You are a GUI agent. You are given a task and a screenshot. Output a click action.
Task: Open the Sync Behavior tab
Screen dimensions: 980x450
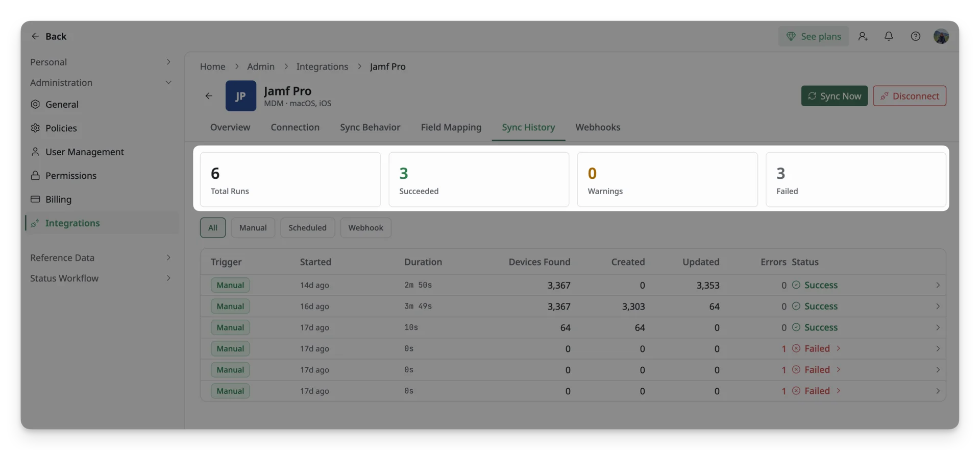coord(370,127)
